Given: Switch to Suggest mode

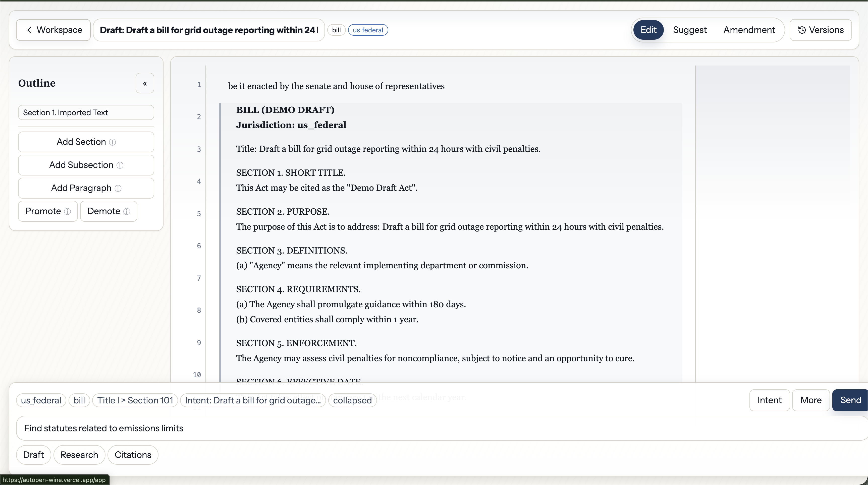Looking at the screenshot, I should pyautogui.click(x=689, y=30).
